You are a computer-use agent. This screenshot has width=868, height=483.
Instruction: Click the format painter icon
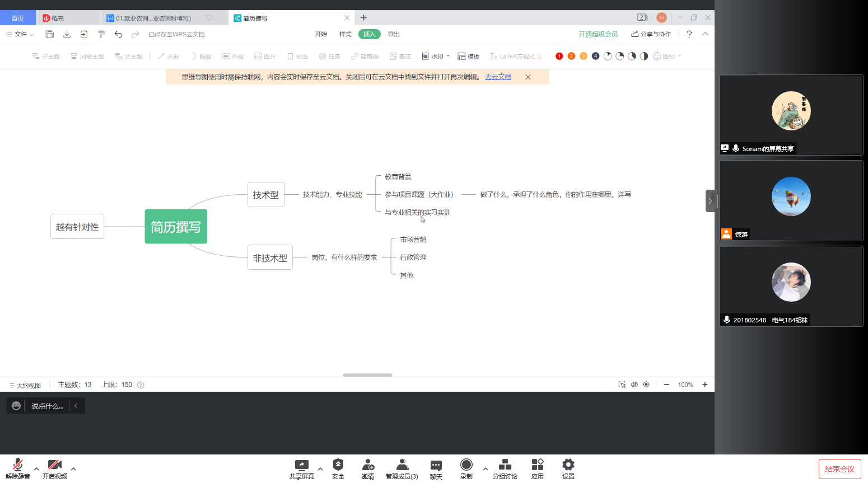point(101,34)
